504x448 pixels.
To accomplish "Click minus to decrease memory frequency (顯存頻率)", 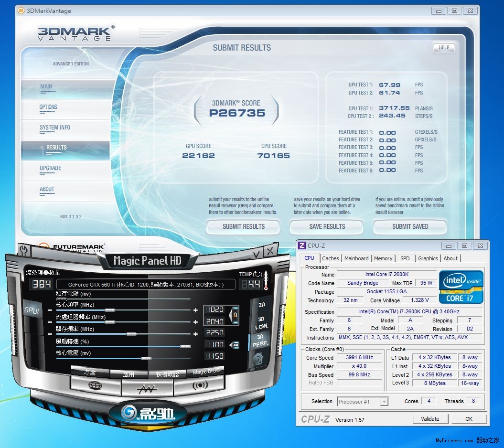I will pyautogui.click(x=50, y=334).
